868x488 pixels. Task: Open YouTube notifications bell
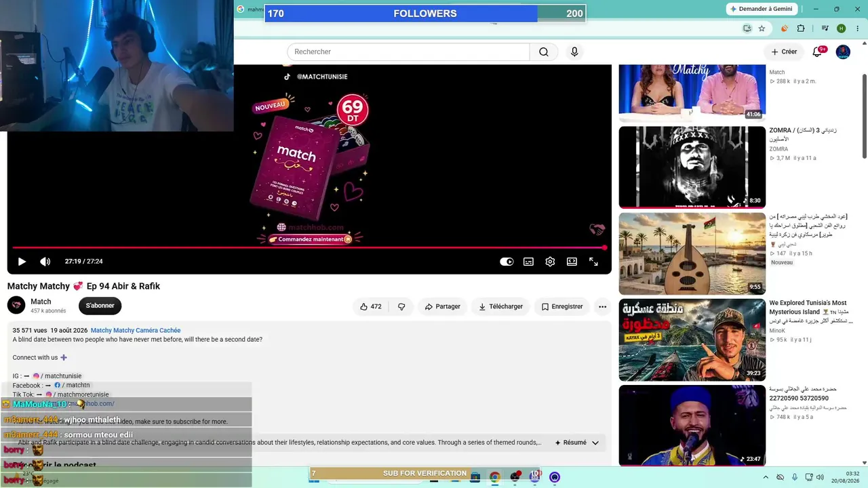coord(817,52)
